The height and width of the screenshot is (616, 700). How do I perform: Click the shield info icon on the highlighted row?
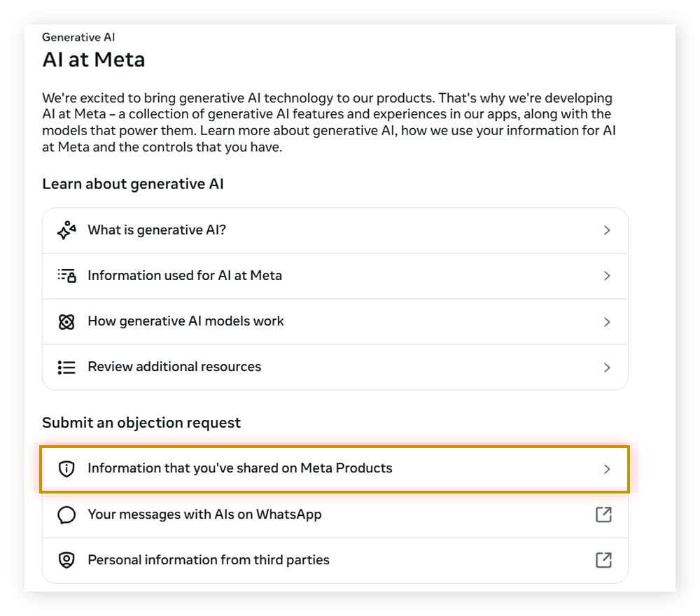click(x=65, y=469)
